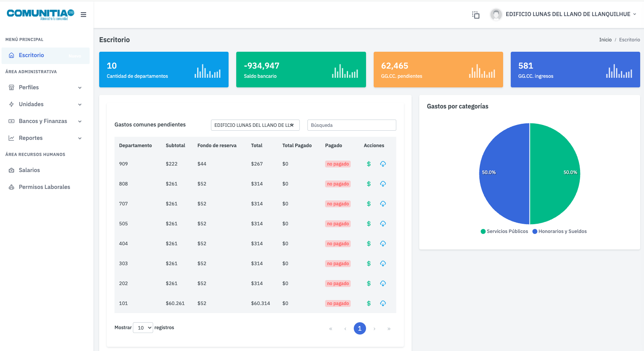644x351 pixels.
Task: Select the Escritorio icon in the sidebar
Action: click(x=11, y=55)
